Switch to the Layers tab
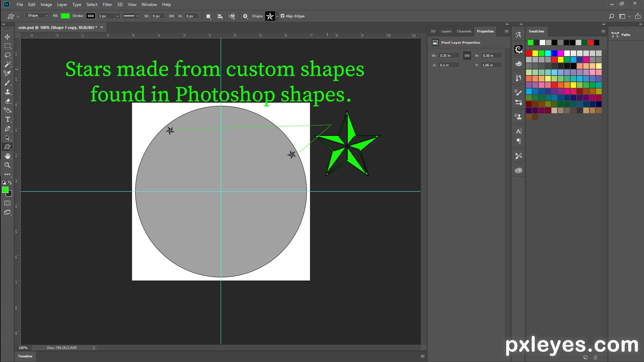 point(446,31)
